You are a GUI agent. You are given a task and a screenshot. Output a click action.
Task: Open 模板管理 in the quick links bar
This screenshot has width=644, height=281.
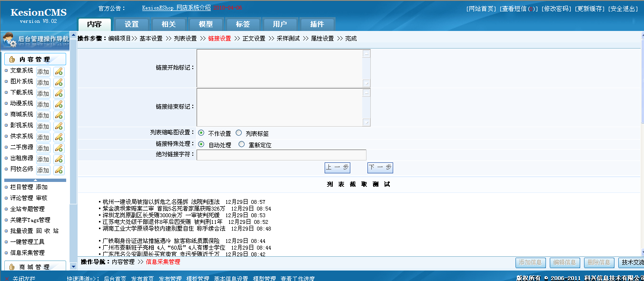click(198, 279)
